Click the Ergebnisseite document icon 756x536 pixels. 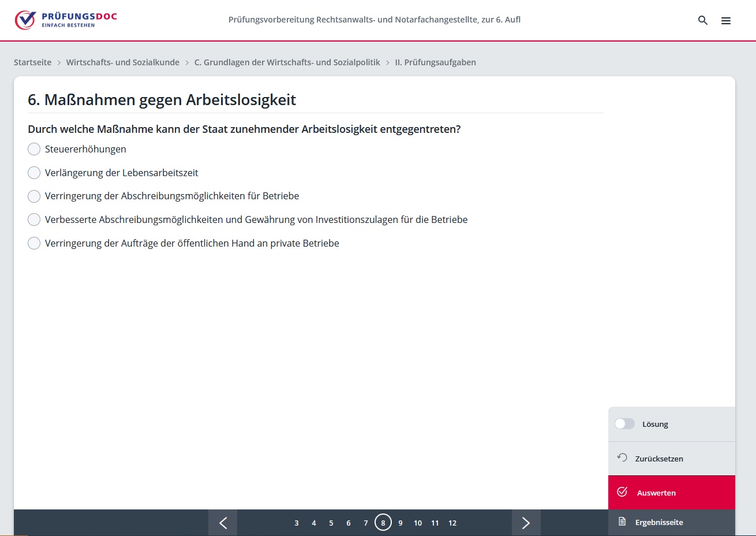point(622,522)
